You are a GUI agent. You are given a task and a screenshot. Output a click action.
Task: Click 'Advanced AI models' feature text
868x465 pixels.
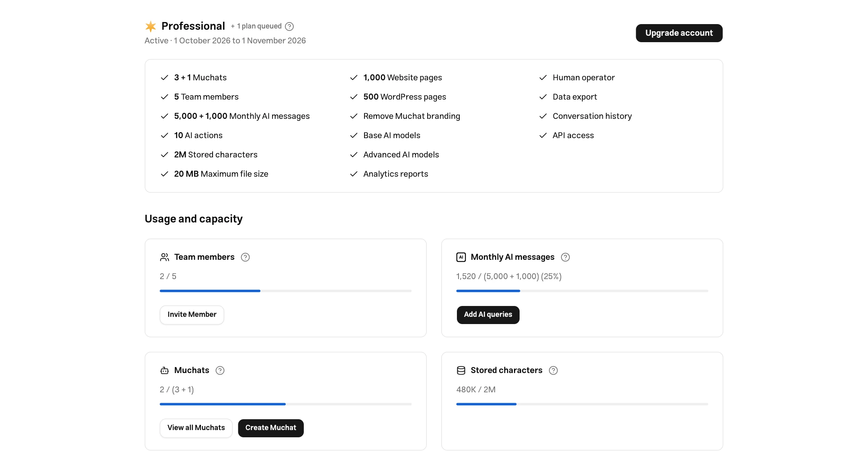[x=401, y=155]
